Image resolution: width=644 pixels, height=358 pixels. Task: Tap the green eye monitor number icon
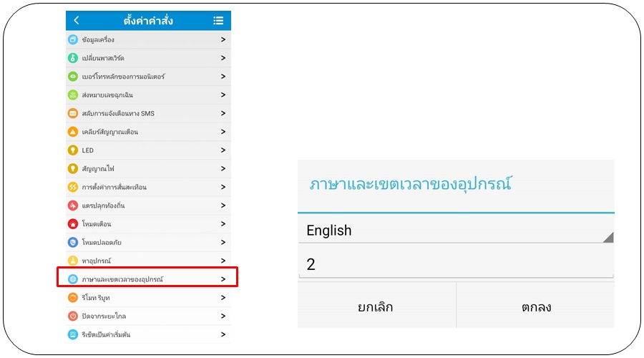(72, 77)
